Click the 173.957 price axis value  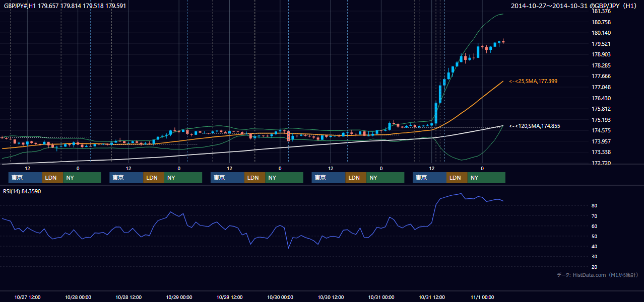pos(601,141)
